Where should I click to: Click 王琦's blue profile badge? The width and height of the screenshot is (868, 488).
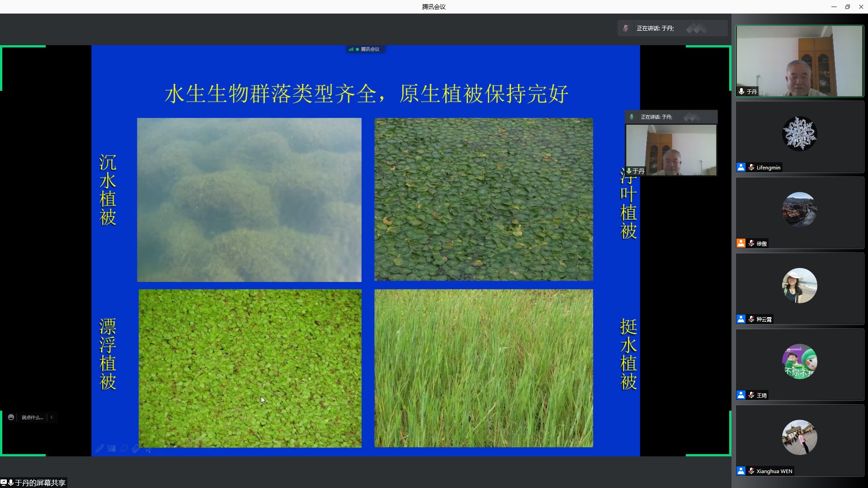pos(741,395)
